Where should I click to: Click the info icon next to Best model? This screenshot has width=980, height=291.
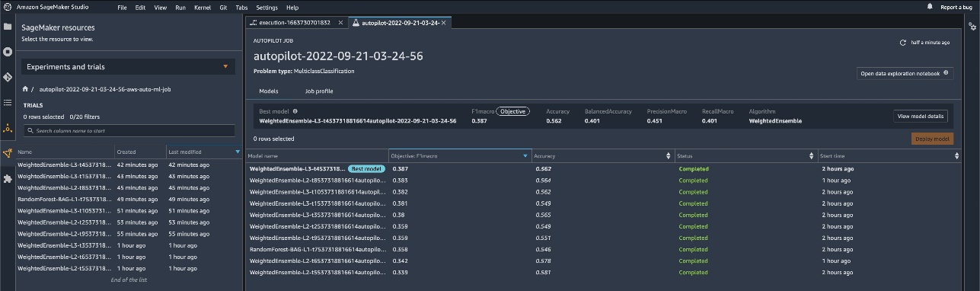tap(295, 111)
